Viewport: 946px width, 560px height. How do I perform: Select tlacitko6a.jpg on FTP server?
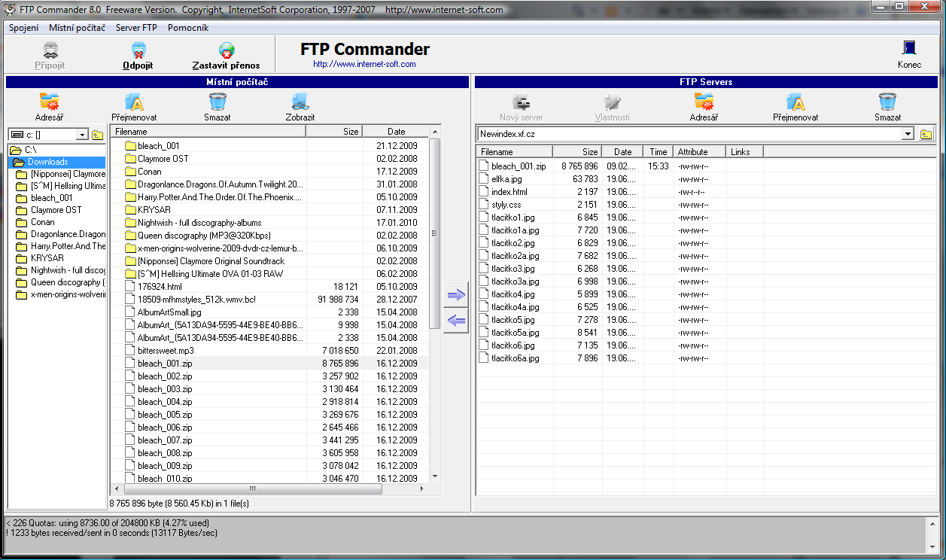click(516, 358)
